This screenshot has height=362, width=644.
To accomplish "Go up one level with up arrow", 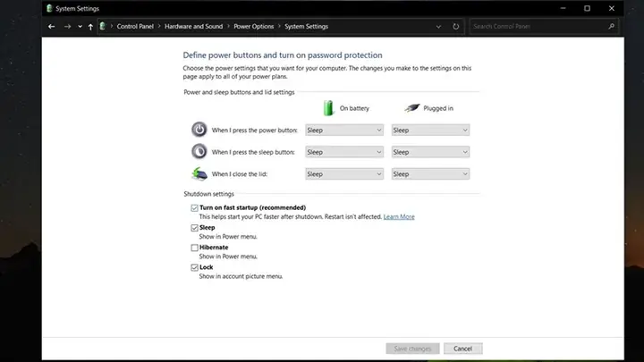I will tap(90, 26).
